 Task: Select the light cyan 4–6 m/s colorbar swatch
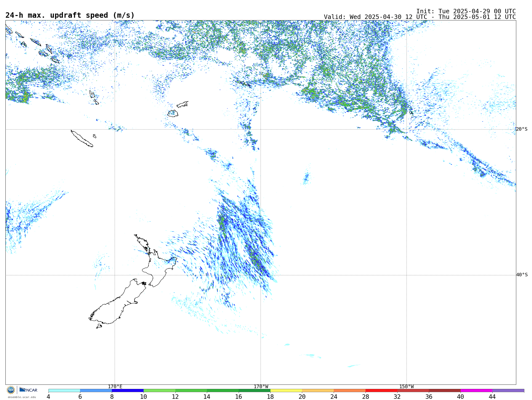tap(64, 391)
